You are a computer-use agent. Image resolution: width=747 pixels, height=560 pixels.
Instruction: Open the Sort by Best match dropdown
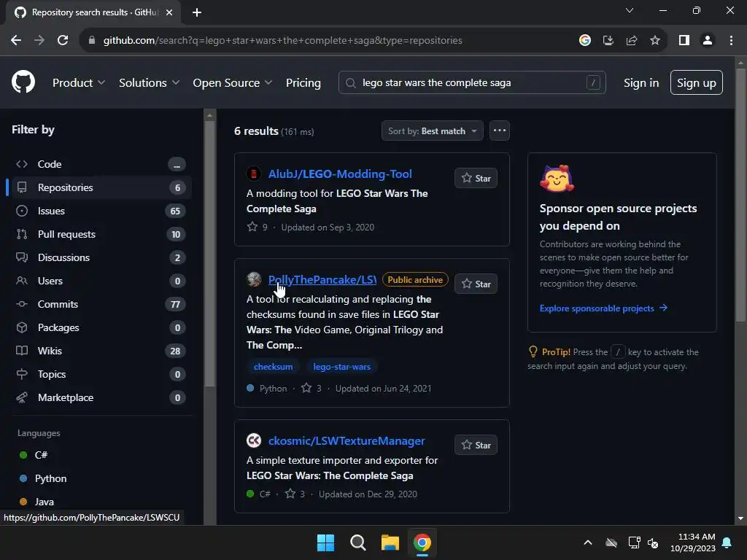[x=432, y=131]
